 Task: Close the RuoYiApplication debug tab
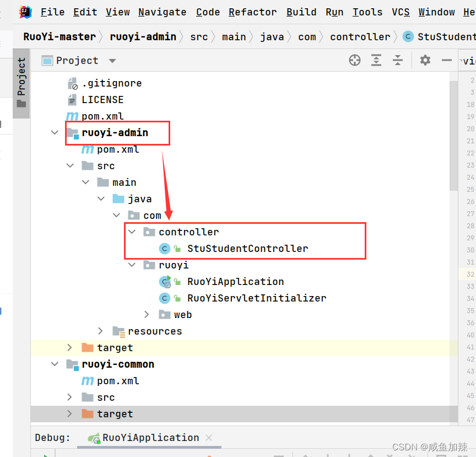click(x=209, y=438)
